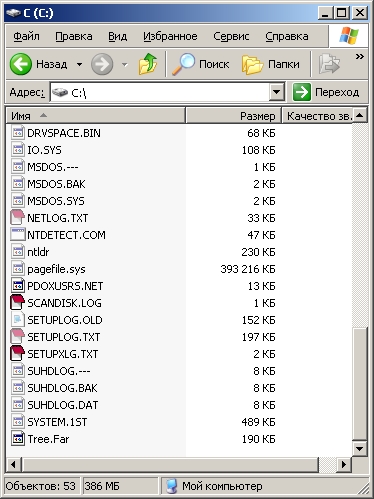Screen dimensions: 374x499
Task: Click the vertical scrollbar thumb
Action: [360, 383]
